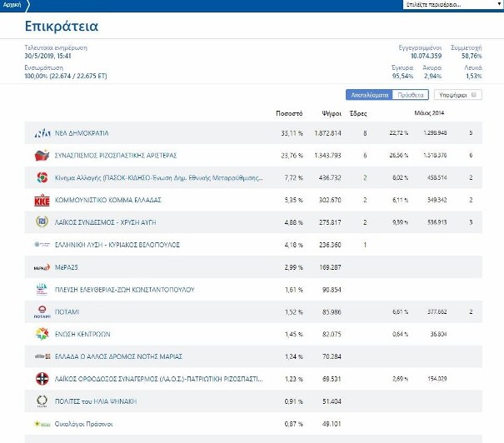Click the Κίνημα Αλλαγής party logo
The width and height of the screenshot is (504, 443).
point(42,177)
